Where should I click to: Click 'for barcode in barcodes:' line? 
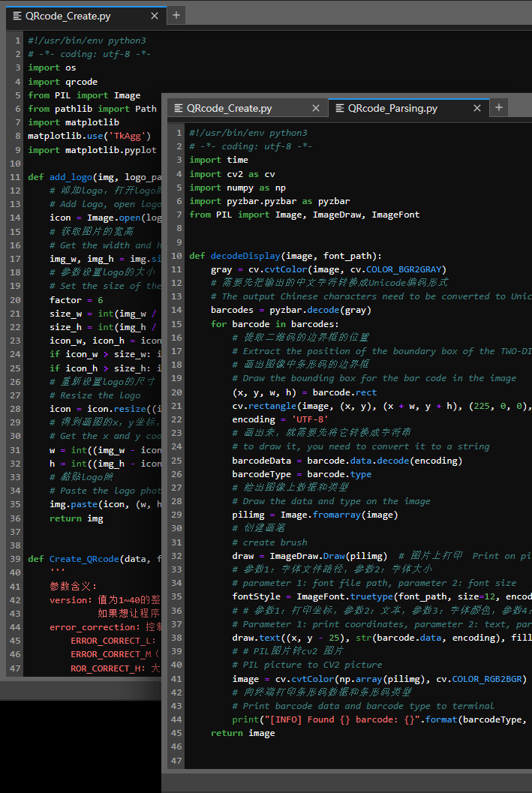tap(275, 323)
